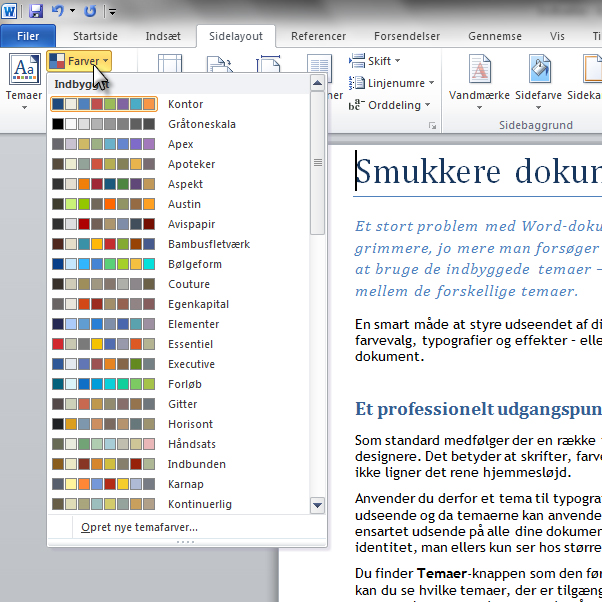Click the Redo icon in title bar
This screenshot has width=602, height=602.
(x=90, y=11)
